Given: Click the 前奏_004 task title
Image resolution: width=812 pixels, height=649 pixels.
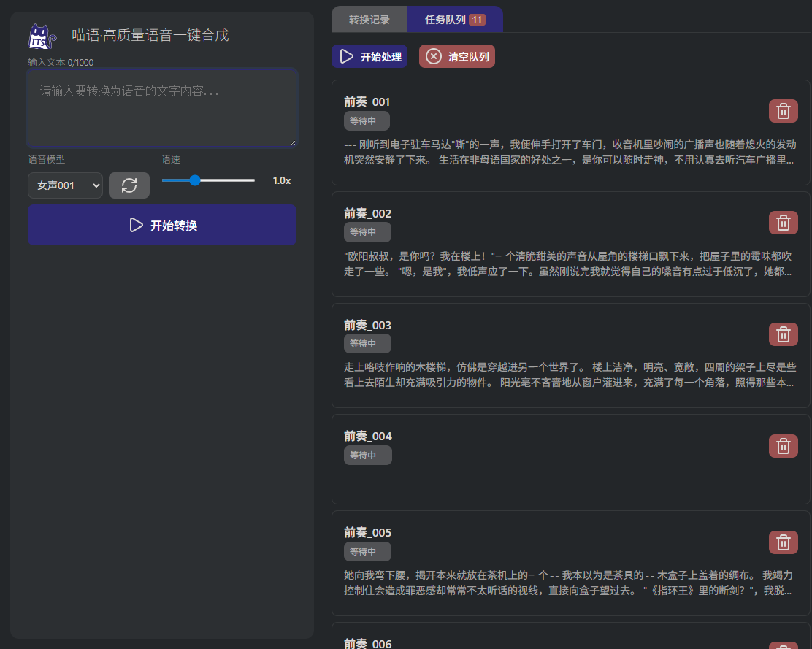Looking at the screenshot, I should (368, 437).
